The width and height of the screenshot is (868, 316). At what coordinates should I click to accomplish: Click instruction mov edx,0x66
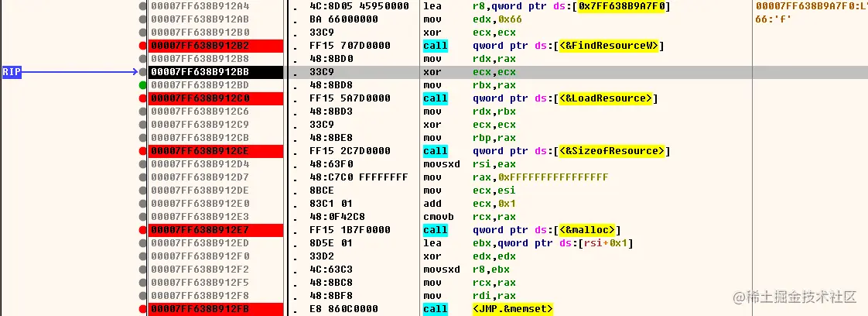pos(472,19)
